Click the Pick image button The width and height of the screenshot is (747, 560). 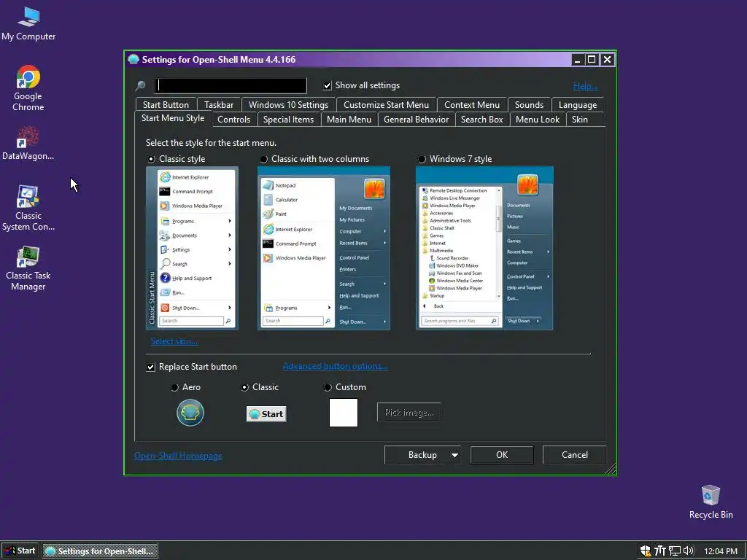[x=409, y=413]
